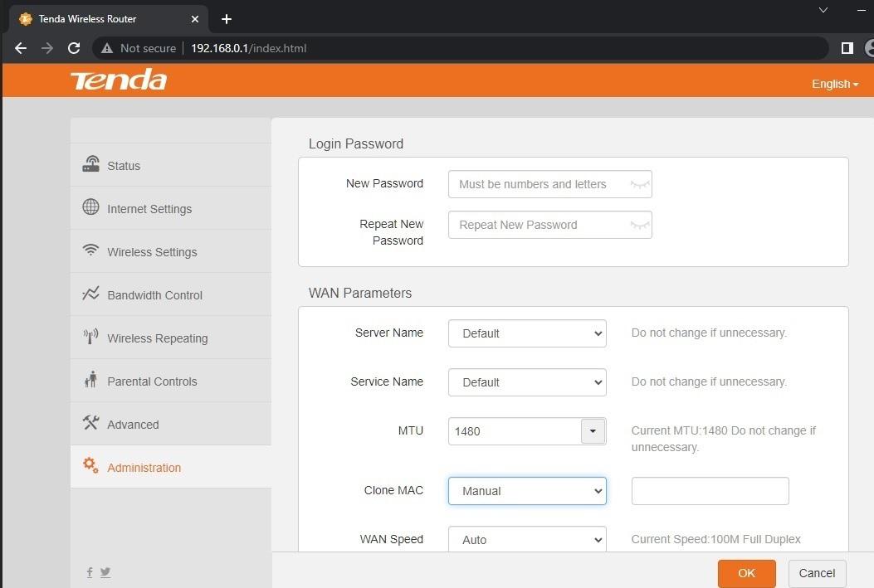Select the Administration menu item
The width and height of the screenshot is (874, 588).
(x=170, y=467)
